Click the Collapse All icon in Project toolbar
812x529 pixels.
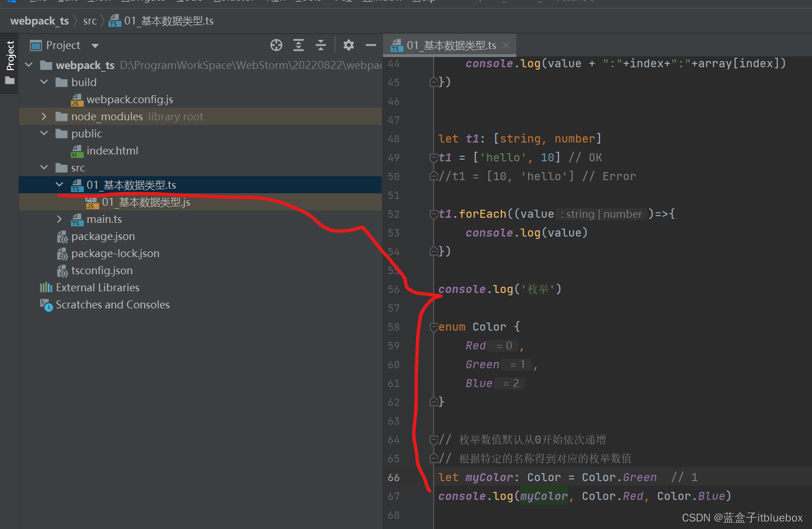point(321,45)
